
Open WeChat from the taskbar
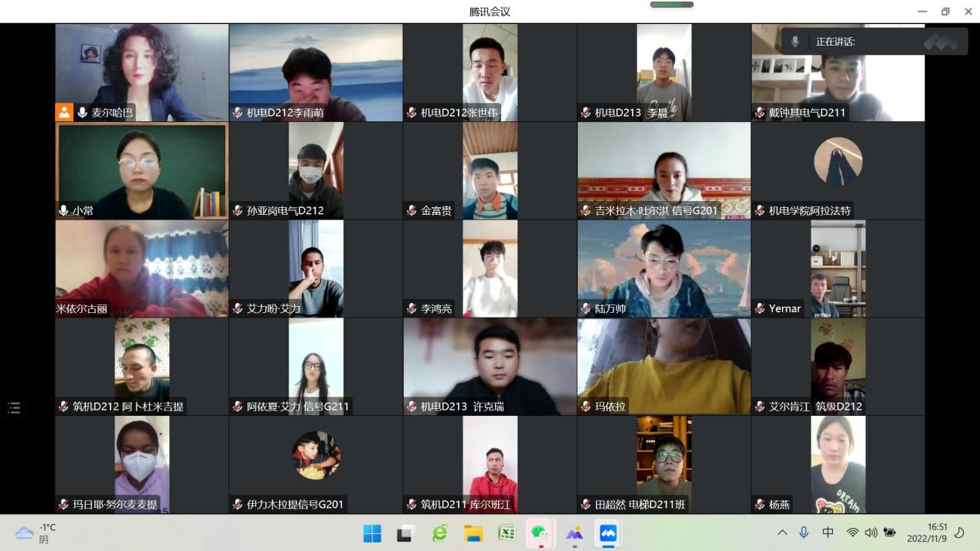540,533
